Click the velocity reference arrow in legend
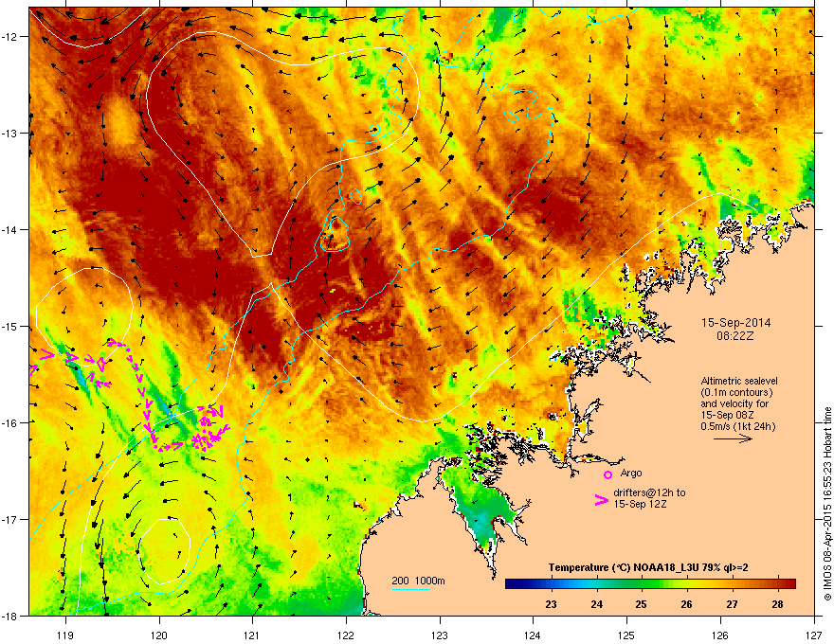 [733, 438]
